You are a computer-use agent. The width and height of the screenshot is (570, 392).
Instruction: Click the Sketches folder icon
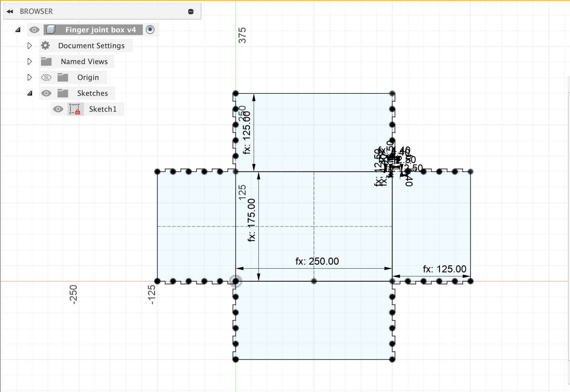coord(62,93)
